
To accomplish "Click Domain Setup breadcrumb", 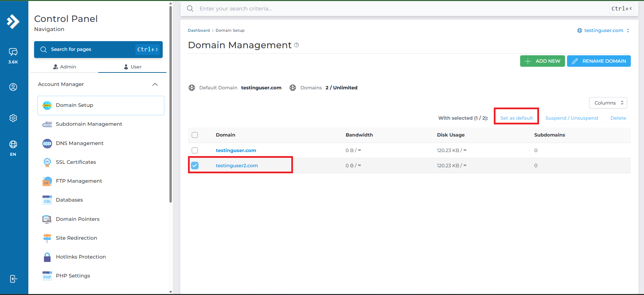I will click(230, 30).
